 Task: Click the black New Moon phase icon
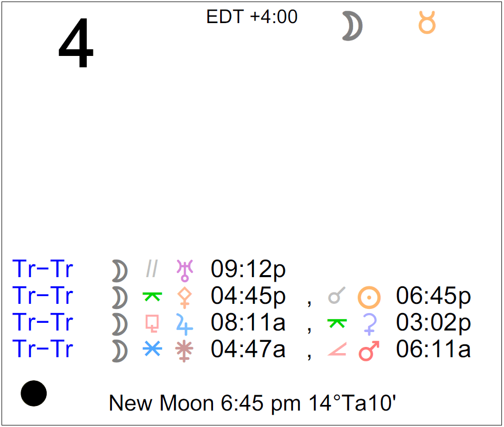34,393
